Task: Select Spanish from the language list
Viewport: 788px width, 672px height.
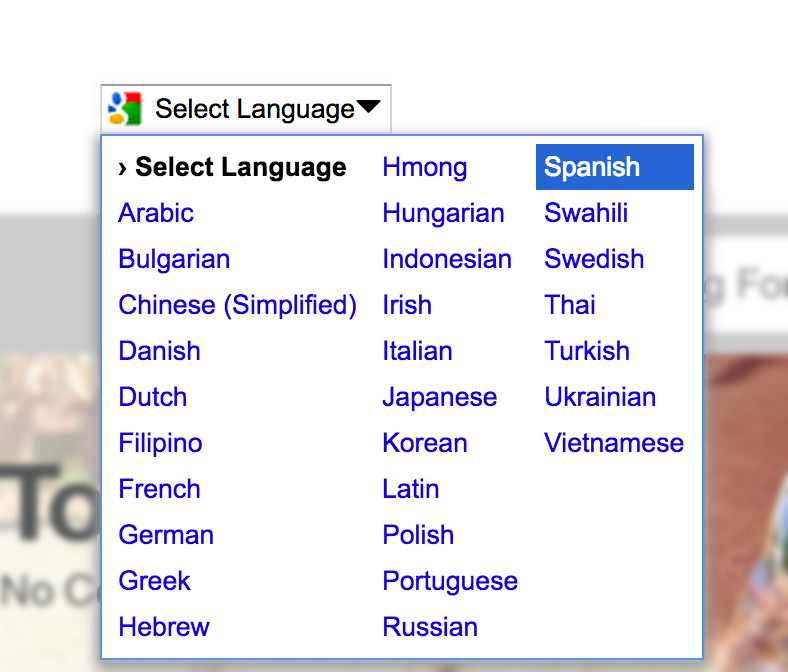Action: point(615,167)
